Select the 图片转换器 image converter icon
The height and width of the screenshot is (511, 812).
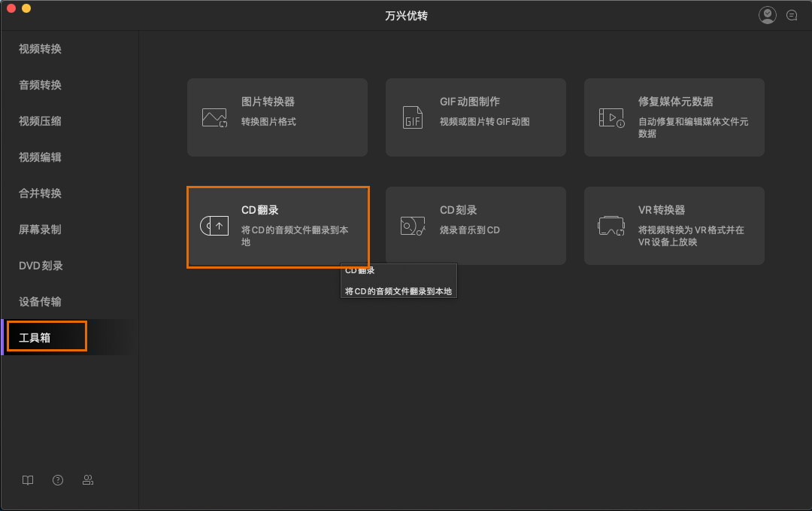coord(214,117)
